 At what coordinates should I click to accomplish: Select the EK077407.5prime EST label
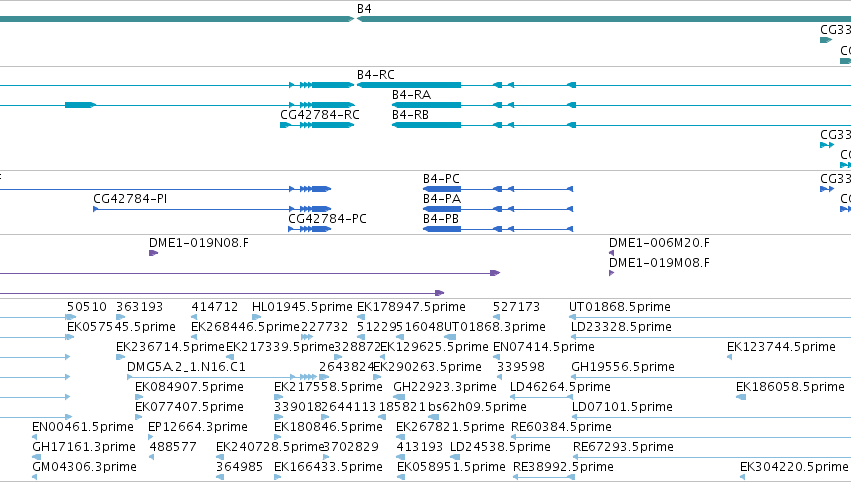tap(189, 408)
